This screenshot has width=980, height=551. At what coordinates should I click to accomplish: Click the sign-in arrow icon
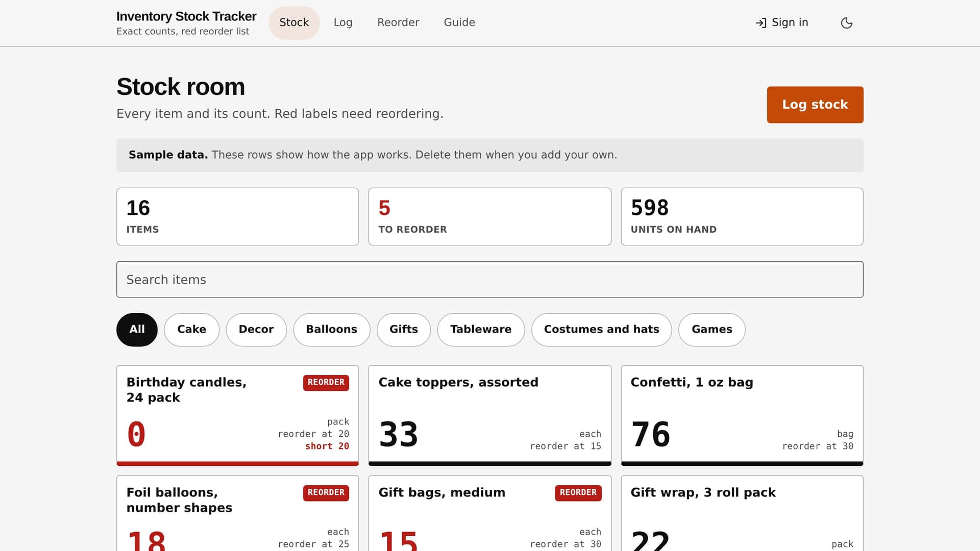pos(761,23)
